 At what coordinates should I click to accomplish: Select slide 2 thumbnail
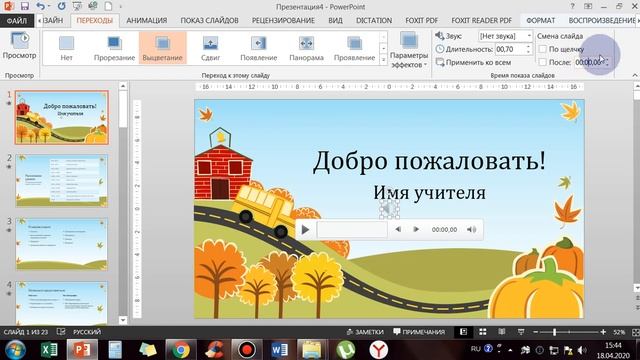(62, 180)
